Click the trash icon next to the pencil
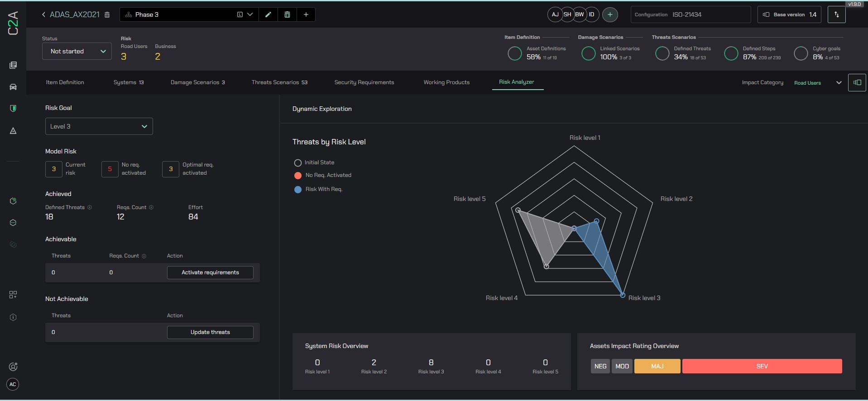The image size is (868, 401). pos(287,14)
